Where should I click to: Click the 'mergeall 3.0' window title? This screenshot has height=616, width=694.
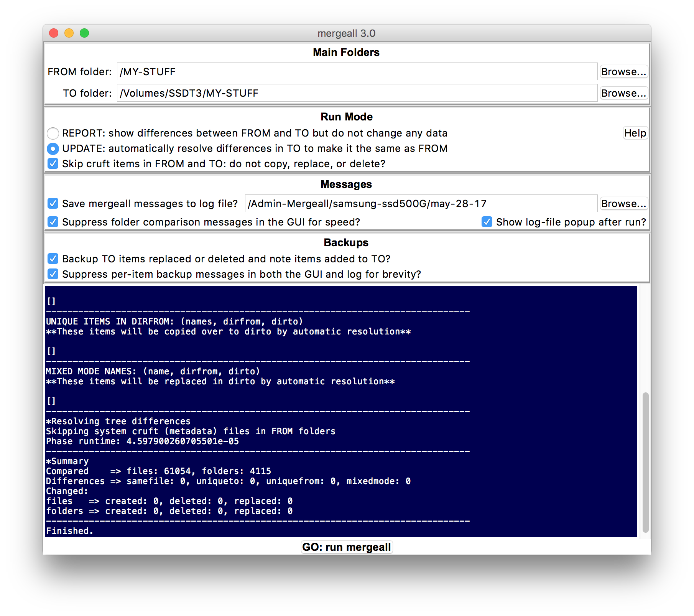coord(347,33)
